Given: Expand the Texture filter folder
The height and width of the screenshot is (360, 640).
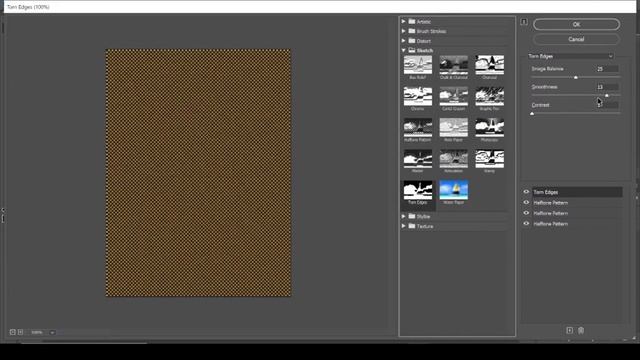Looking at the screenshot, I should click(403, 226).
